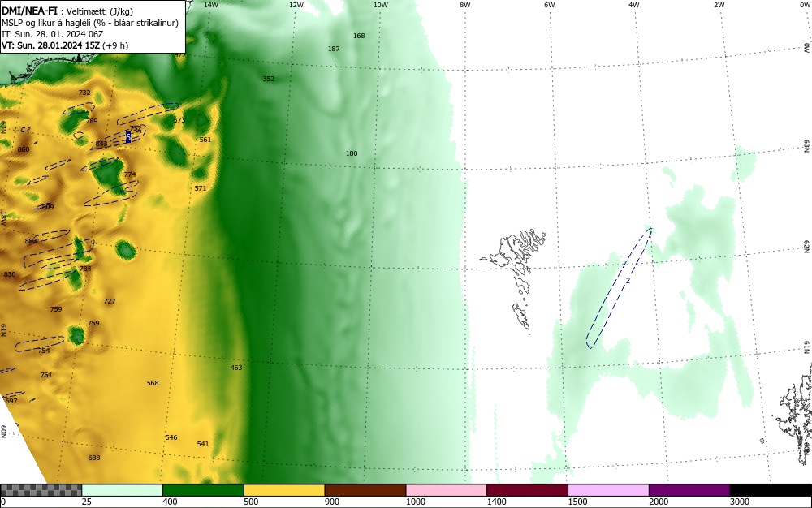812x508 pixels.
Task: Click the "809" value on the map
Action: [x=48, y=207]
